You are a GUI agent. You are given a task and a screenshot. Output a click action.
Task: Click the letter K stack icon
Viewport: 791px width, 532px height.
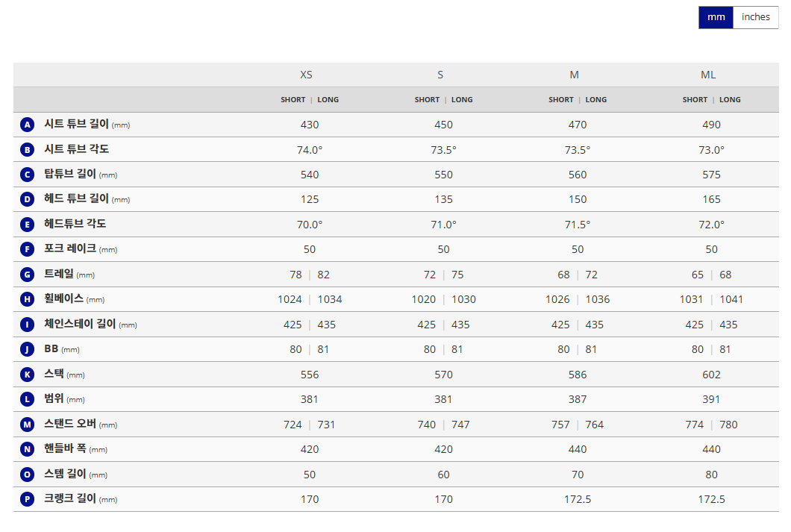click(28, 375)
